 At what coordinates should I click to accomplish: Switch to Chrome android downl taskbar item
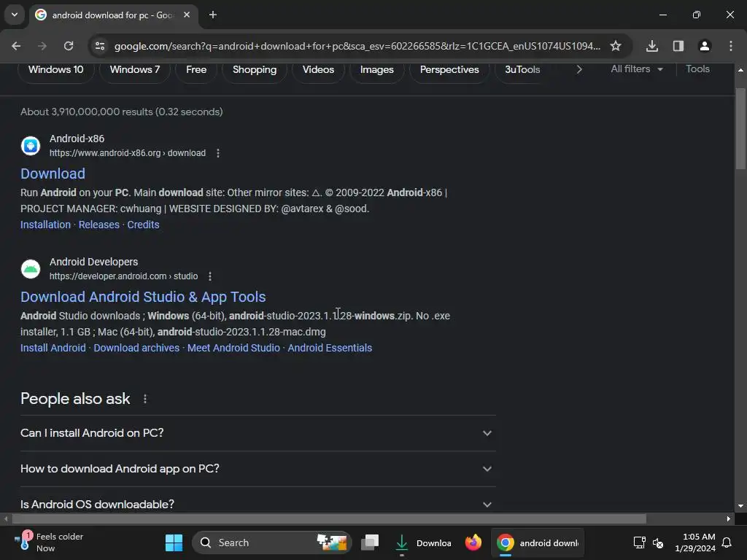(x=538, y=542)
